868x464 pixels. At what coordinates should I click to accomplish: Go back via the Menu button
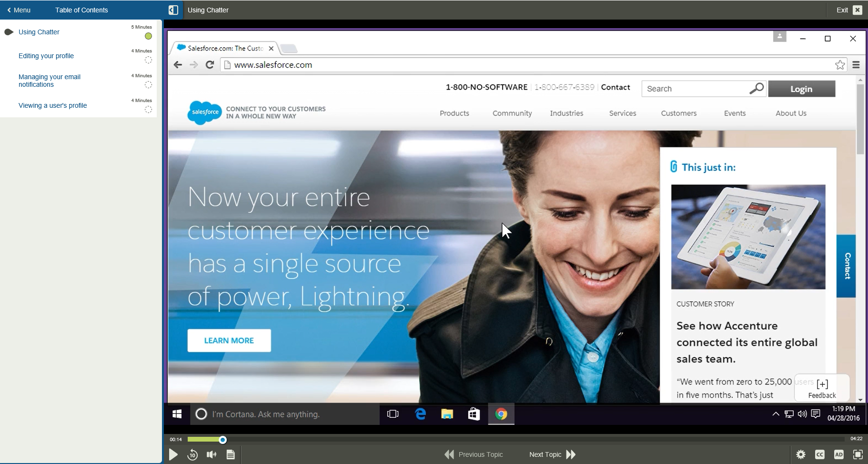(19, 10)
